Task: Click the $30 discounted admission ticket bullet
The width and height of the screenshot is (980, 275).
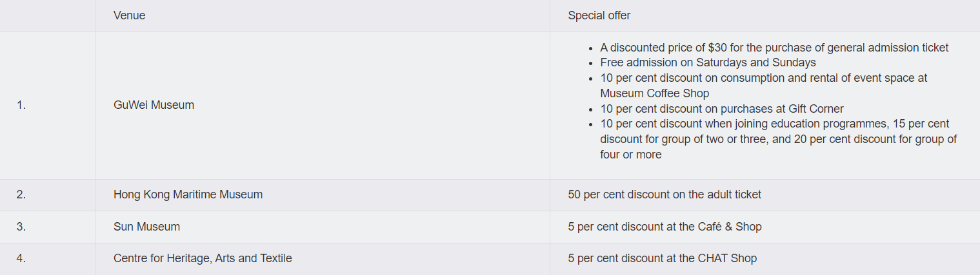Action: pos(774,48)
